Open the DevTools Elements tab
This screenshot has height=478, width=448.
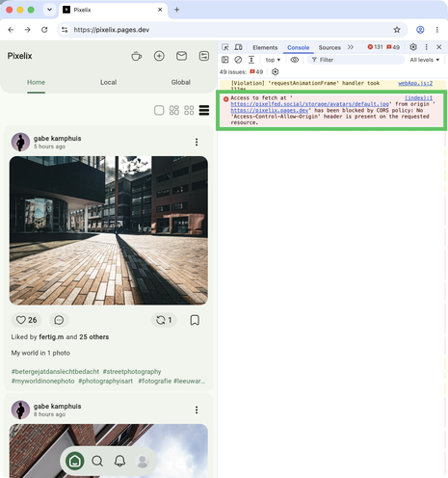(x=265, y=47)
